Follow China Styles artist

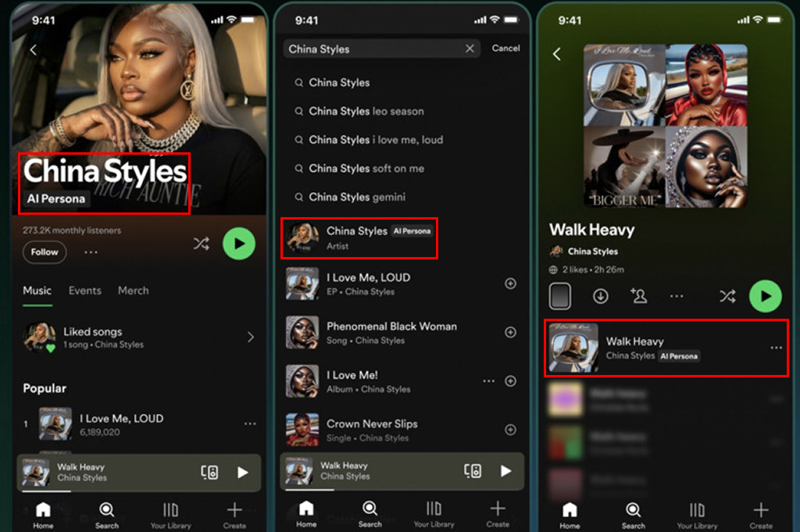pos(45,252)
